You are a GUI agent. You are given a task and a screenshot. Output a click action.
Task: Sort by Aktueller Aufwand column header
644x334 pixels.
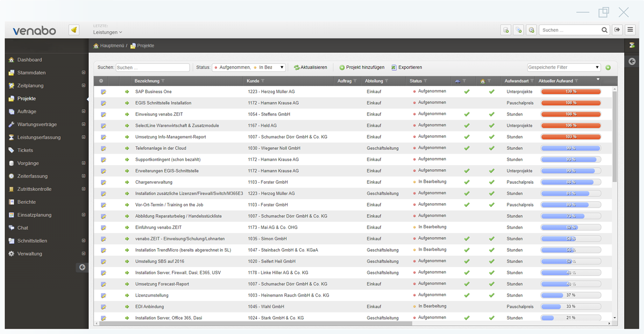tap(556, 81)
